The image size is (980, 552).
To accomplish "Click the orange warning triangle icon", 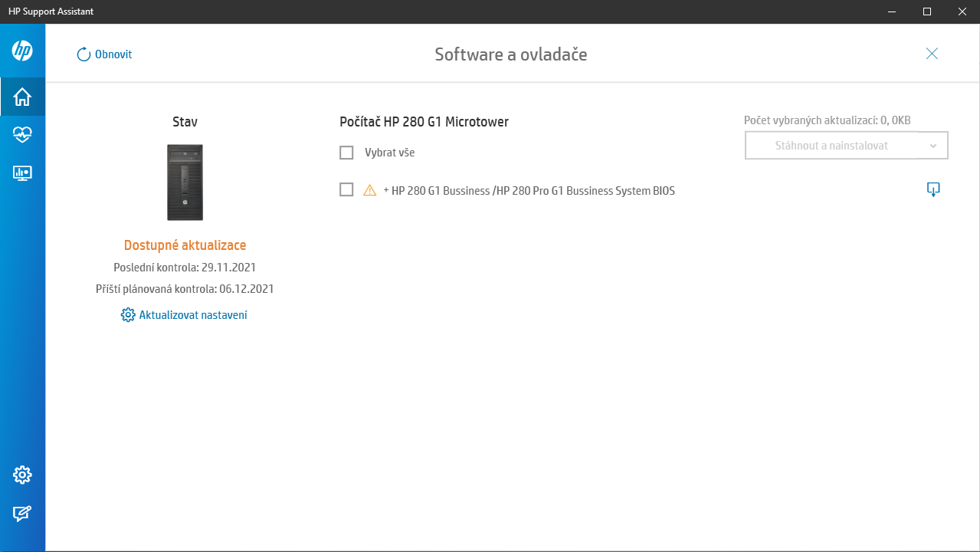I will click(x=370, y=190).
